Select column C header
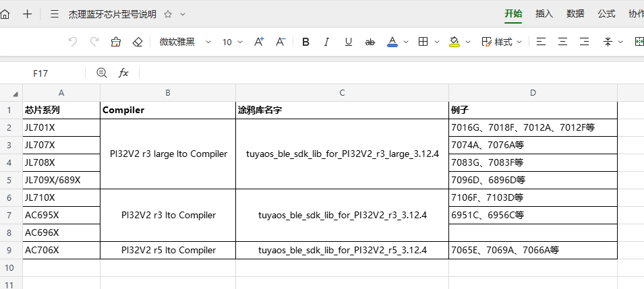This screenshot has height=289, width=644. (342, 93)
